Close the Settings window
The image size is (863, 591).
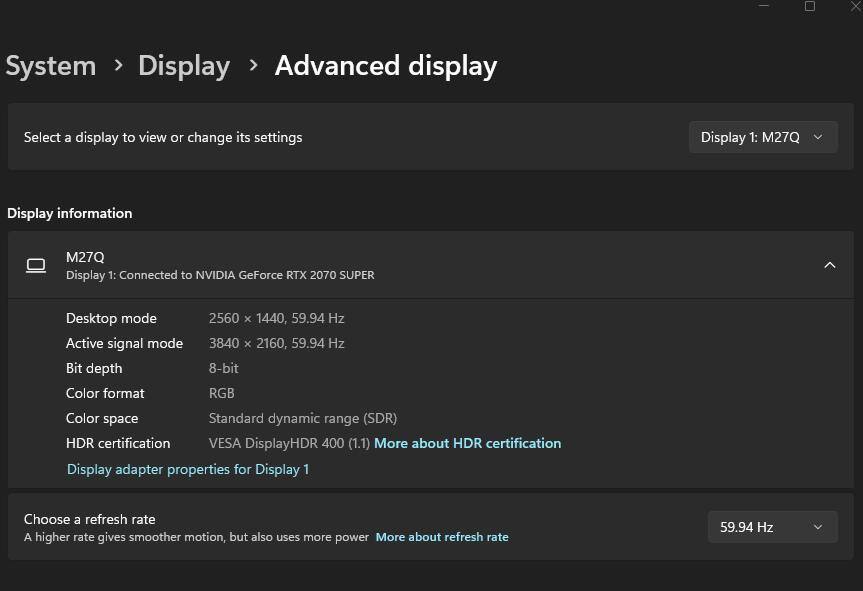(x=855, y=6)
